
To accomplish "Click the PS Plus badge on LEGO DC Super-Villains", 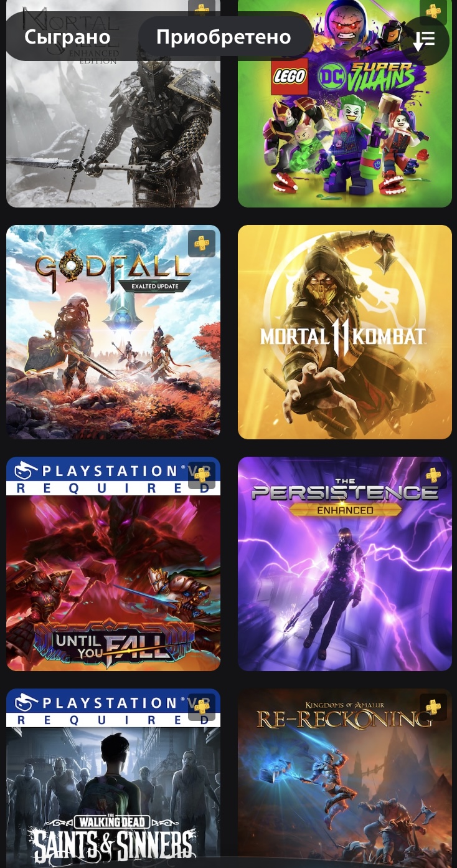I will pyautogui.click(x=433, y=12).
